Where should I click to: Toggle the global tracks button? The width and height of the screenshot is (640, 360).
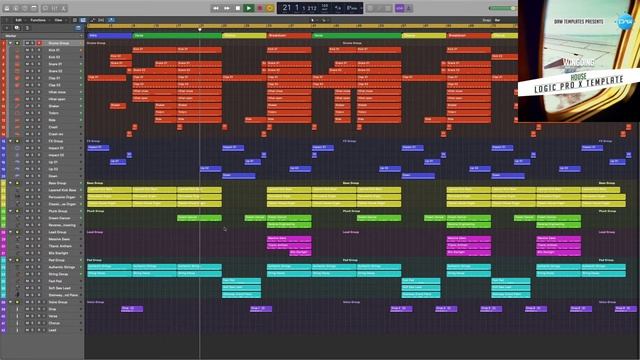pyautogui.click(x=78, y=28)
